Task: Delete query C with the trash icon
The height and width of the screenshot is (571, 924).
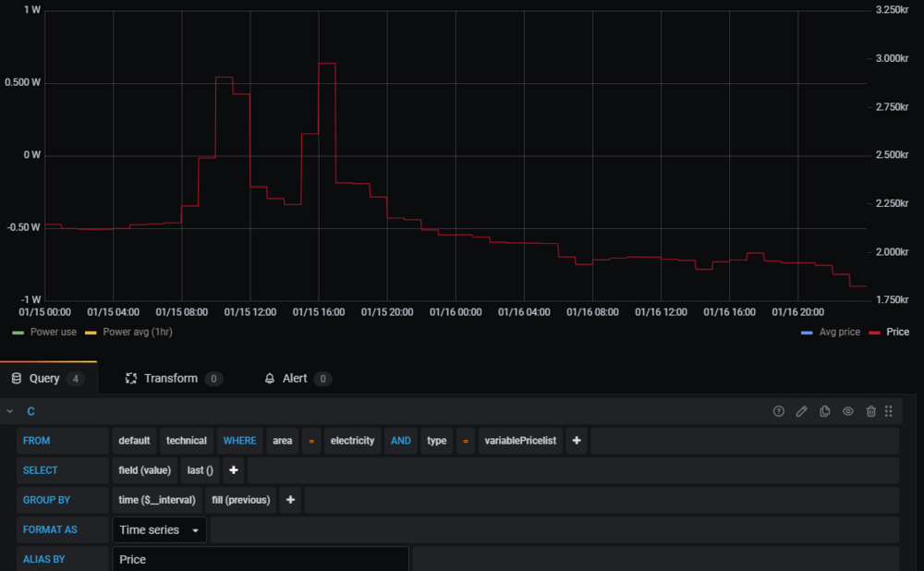Action: click(870, 411)
